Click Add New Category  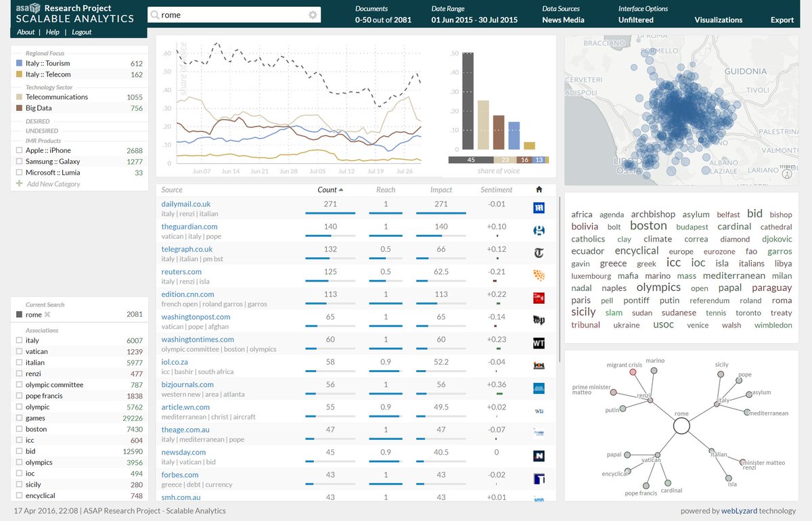click(53, 184)
